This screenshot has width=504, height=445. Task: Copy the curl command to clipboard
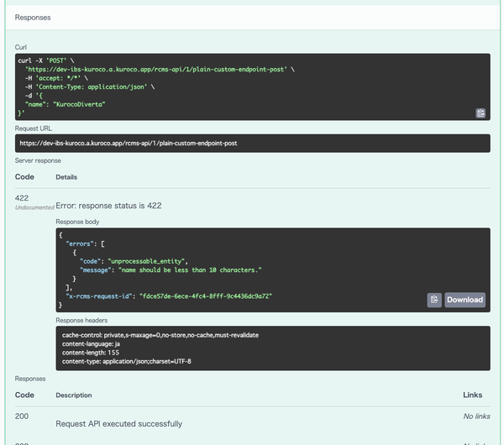480,113
